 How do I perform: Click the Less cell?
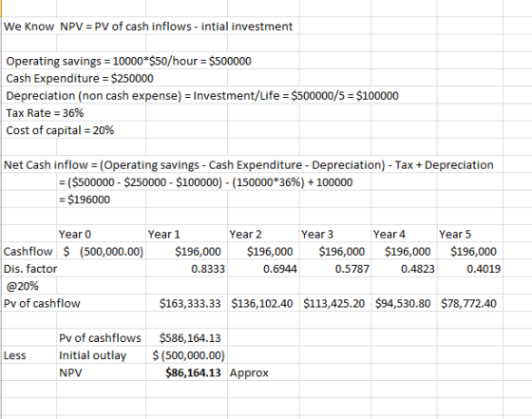[14, 355]
